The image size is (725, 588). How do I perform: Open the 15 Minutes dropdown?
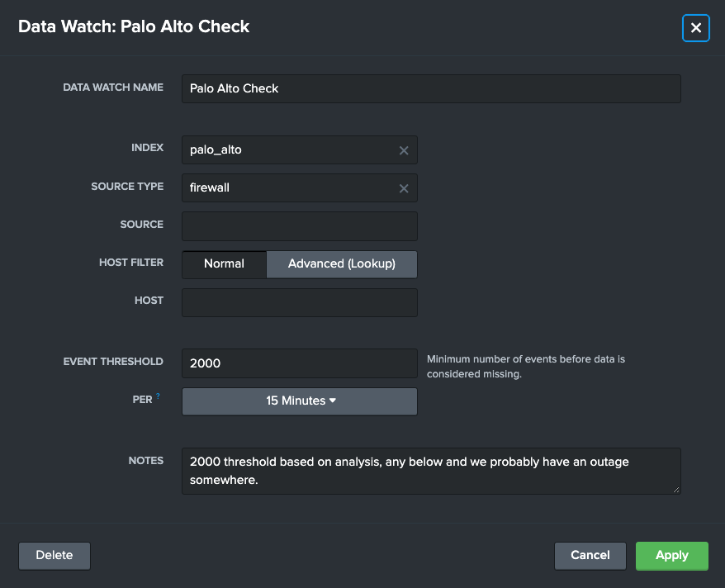click(300, 401)
